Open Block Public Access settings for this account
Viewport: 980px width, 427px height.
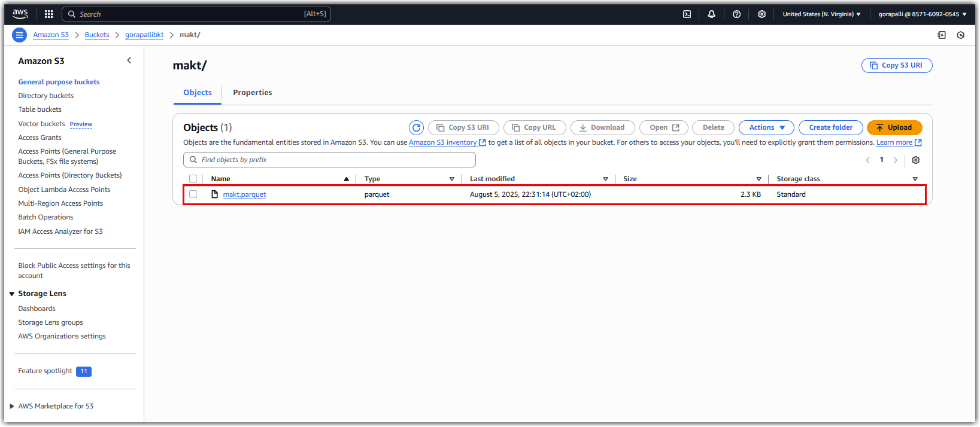(x=74, y=270)
